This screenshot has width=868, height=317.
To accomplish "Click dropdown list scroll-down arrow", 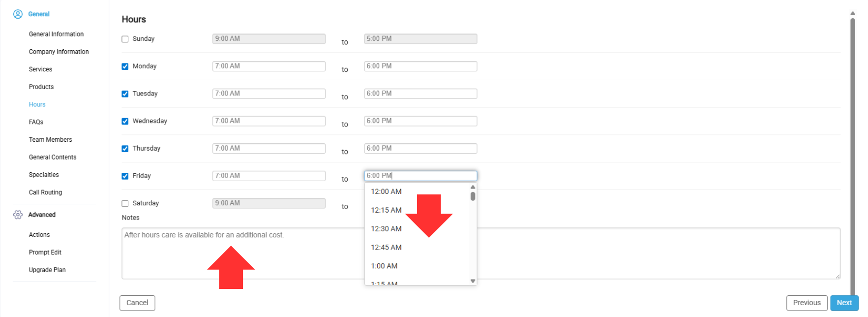I will tap(473, 281).
